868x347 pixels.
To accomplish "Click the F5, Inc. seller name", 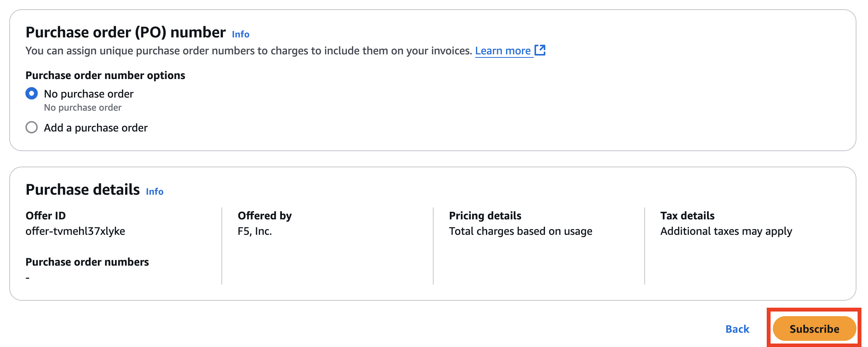I will 255,231.
